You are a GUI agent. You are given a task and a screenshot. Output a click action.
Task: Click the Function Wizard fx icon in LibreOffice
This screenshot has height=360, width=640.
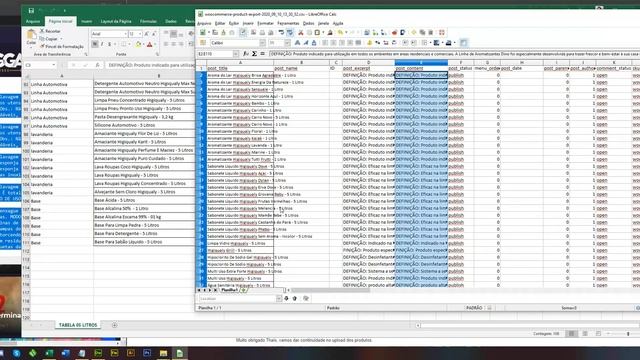click(x=246, y=53)
